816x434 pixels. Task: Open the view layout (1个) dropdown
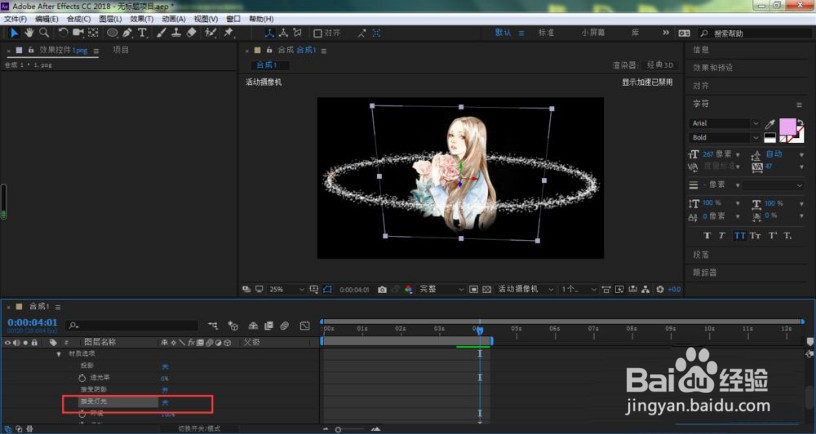click(578, 289)
